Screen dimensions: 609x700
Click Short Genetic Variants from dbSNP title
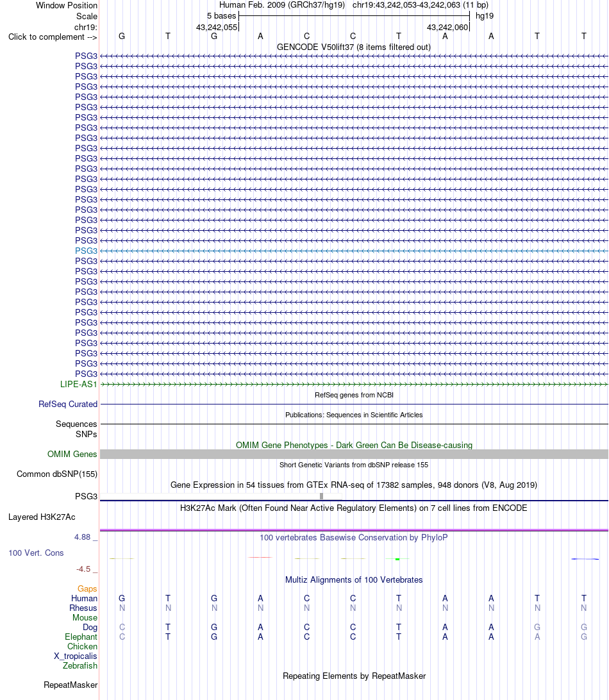click(x=354, y=465)
